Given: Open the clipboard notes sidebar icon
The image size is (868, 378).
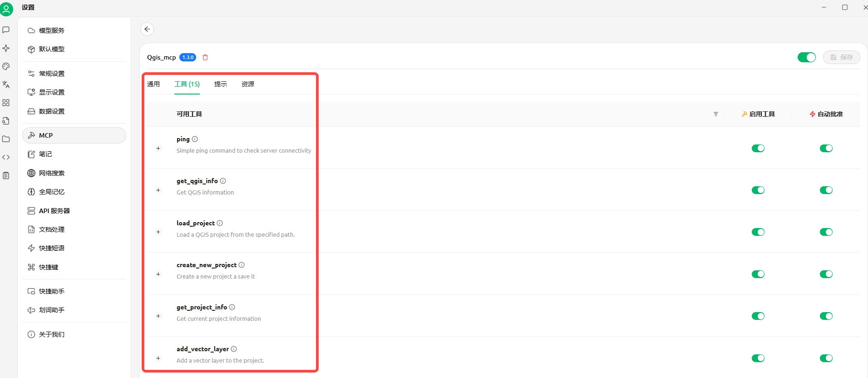Looking at the screenshot, I should (6, 175).
